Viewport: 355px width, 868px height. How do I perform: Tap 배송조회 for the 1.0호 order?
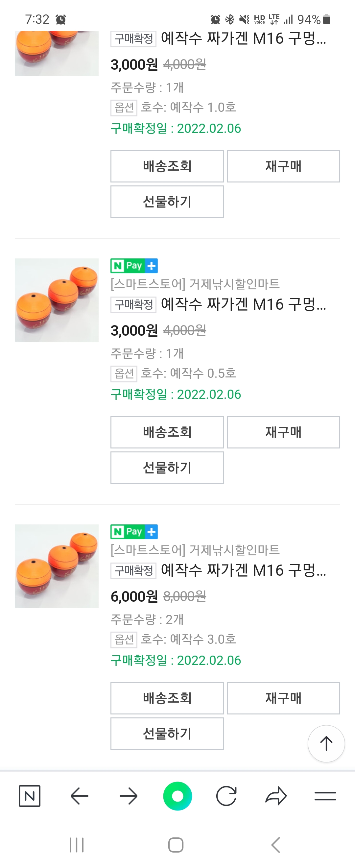[x=167, y=166]
